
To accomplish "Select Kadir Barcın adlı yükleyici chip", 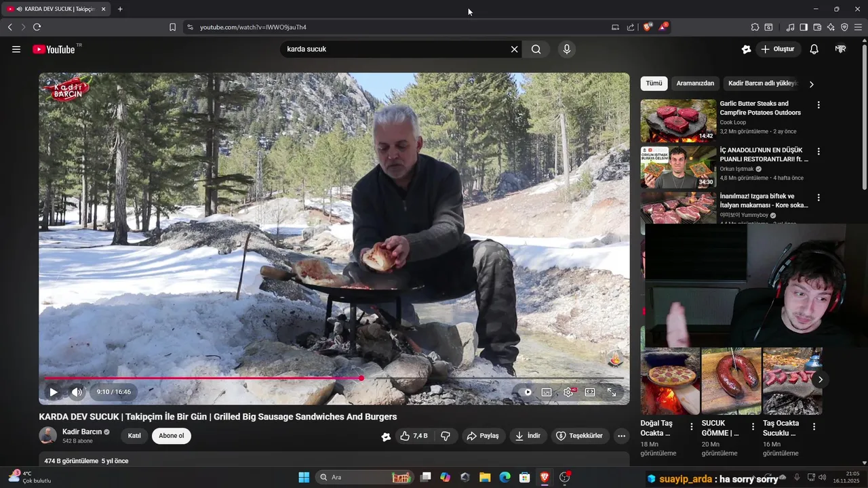I will 762,83.
